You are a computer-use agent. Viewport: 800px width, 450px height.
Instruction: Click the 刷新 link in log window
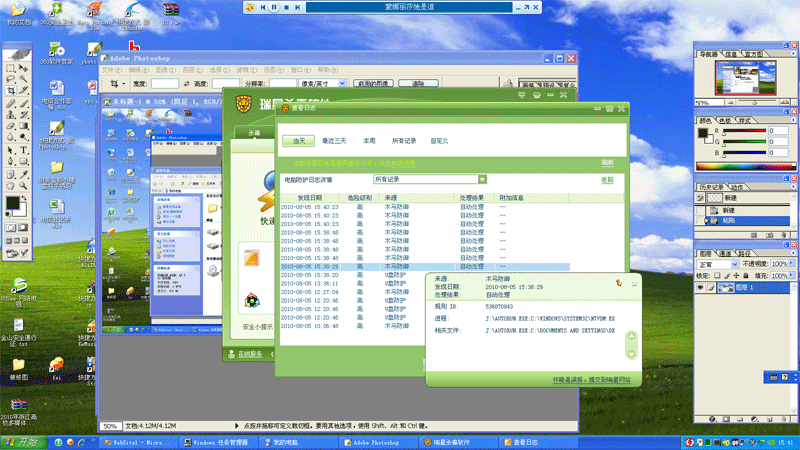point(607,163)
